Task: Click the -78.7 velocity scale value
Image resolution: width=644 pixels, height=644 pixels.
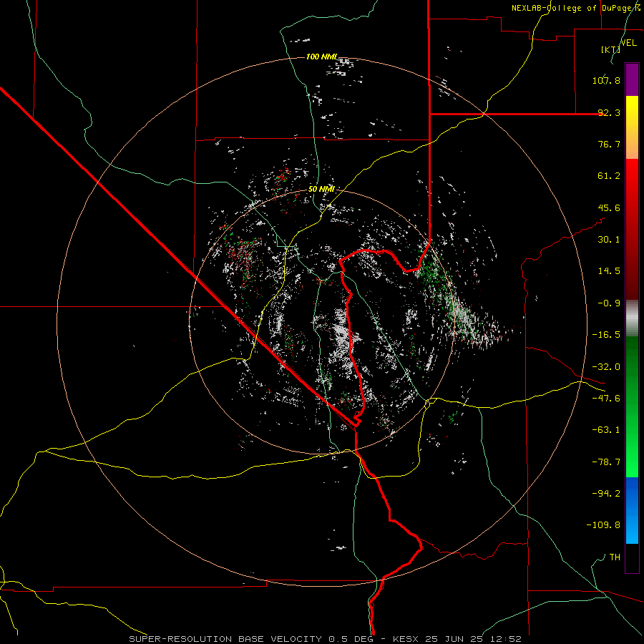Action: pos(606,462)
